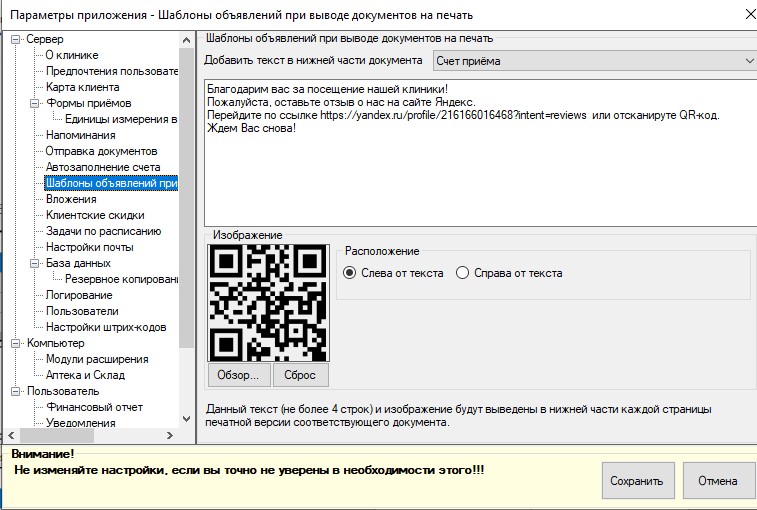Open Финансовый отчет settings
The width and height of the screenshot is (757, 510).
coord(95,407)
